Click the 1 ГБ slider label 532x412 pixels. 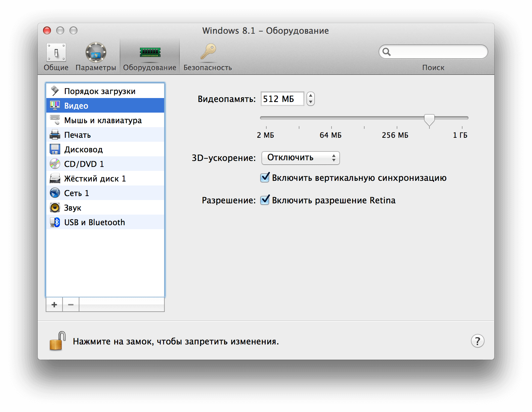coord(460,135)
